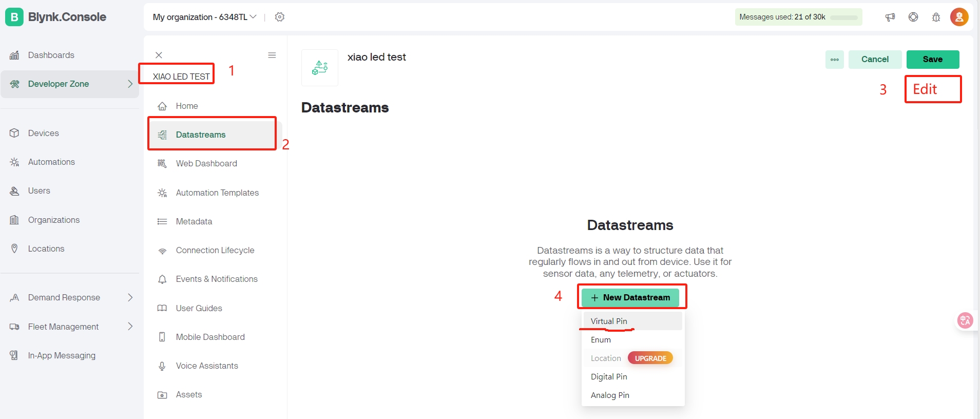Viewport: 980px width, 419px height.
Task: Click the floating pink translate icon
Action: pyautogui.click(x=965, y=320)
